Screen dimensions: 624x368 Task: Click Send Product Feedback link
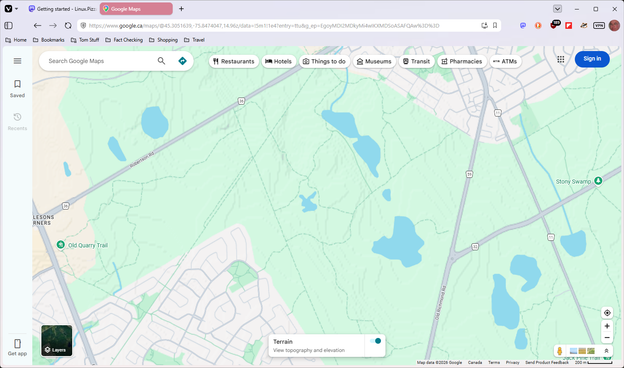(547, 362)
